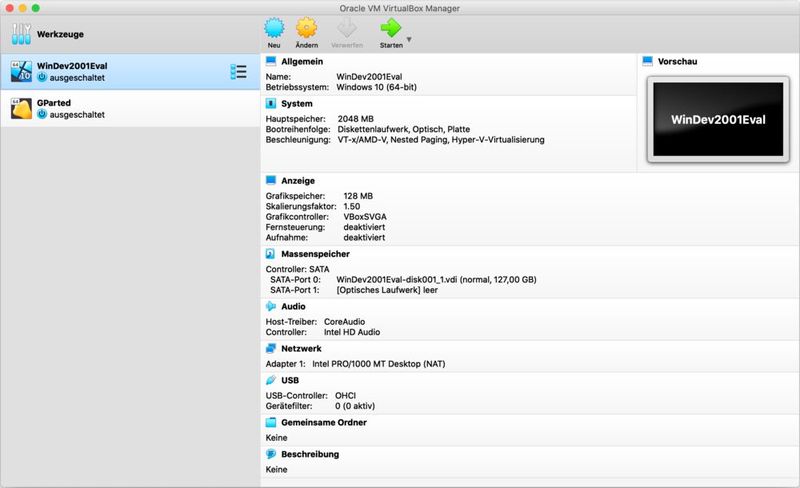Viewport: 800px width, 488px height.
Task: Click the 'Controller: SATA' line
Action: [297, 269]
